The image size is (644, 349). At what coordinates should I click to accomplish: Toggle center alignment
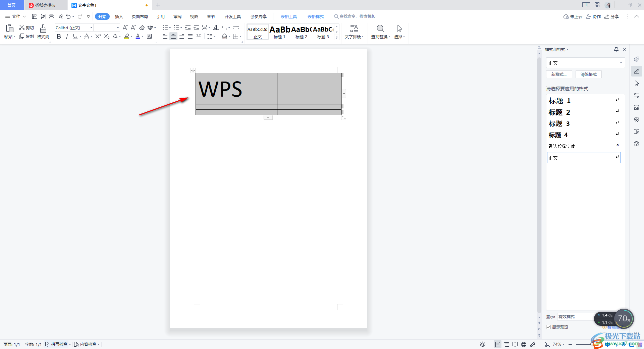click(x=173, y=36)
